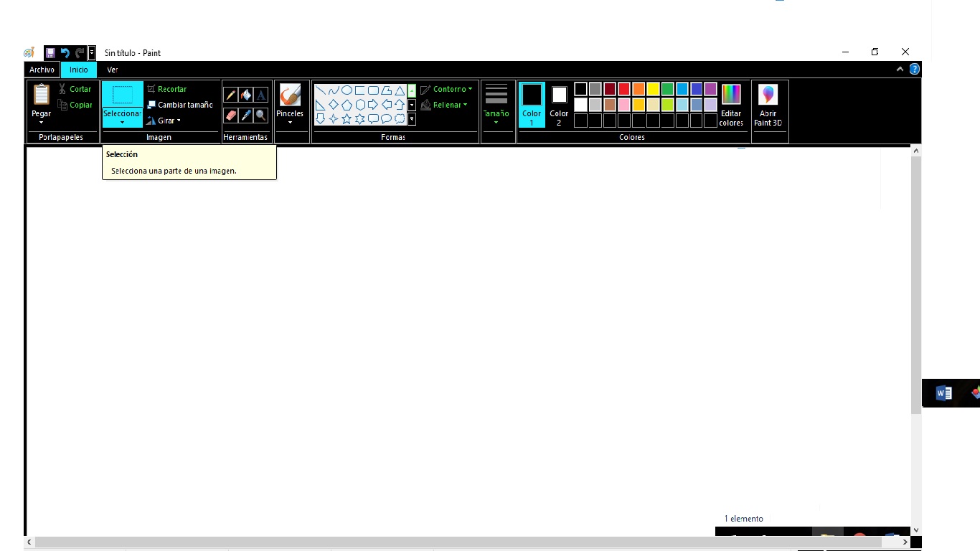Switch to the Ver tab
The width and height of the screenshot is (980, 551).
tap(113, 70)
